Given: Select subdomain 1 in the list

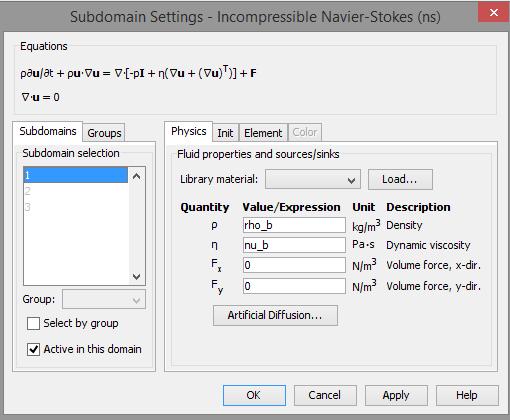Looking at the screenshot, I should click(76, 175).
